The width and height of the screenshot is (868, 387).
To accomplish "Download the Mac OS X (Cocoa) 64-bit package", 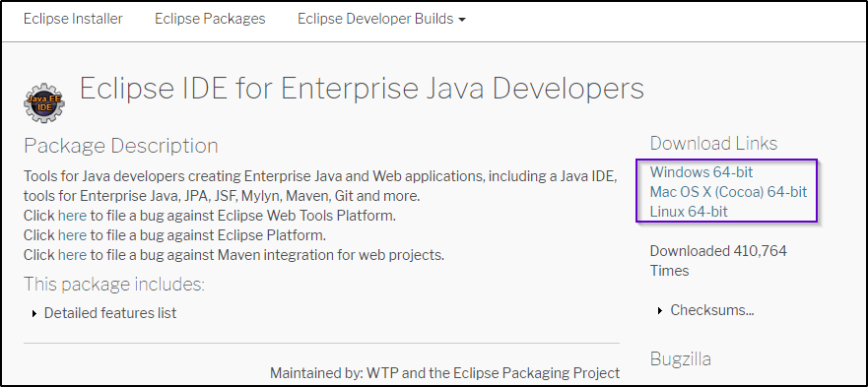I will tap(728, 192).
